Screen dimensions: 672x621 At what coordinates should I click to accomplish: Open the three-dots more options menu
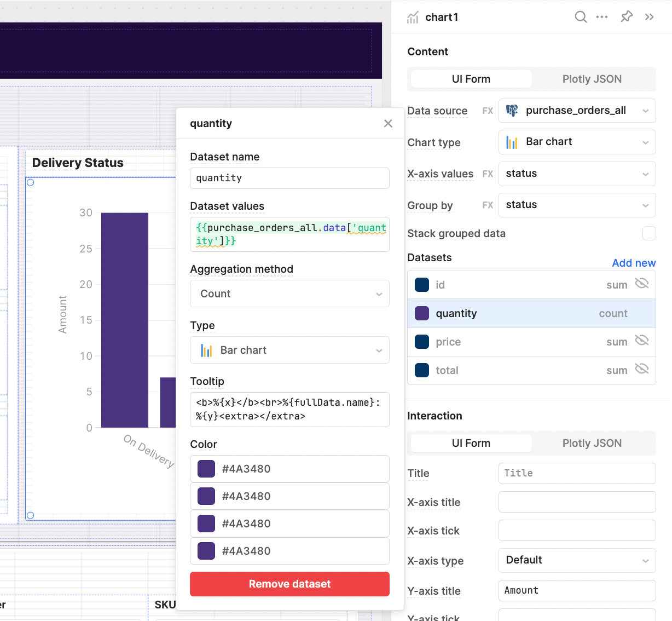(x=602, y=17)
